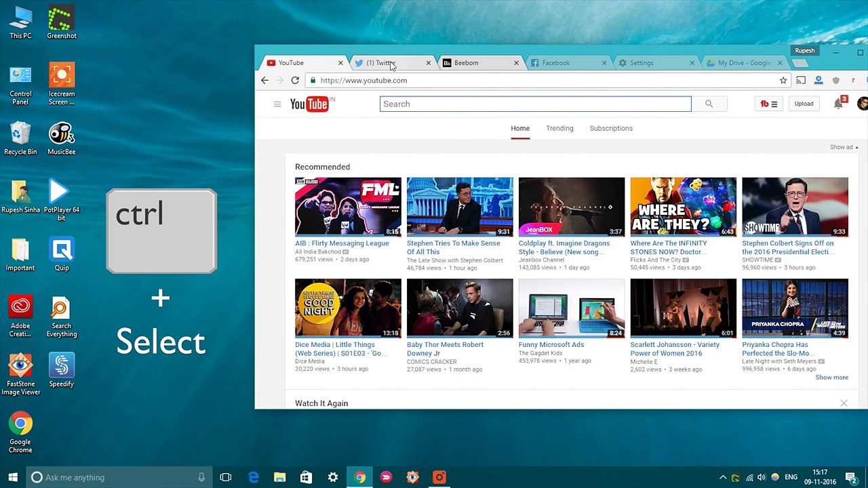Select the Control Panel desktop icon
This screenshot has height=488, width=868.
point(20,85)
